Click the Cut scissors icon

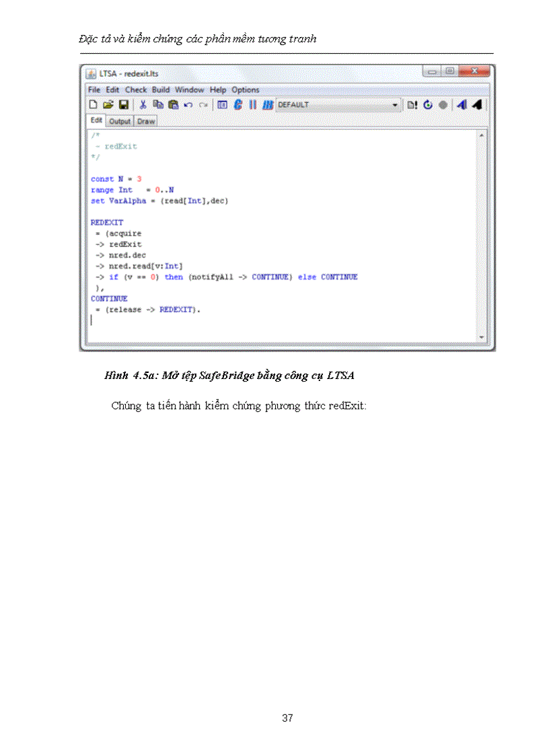[143, 105]
